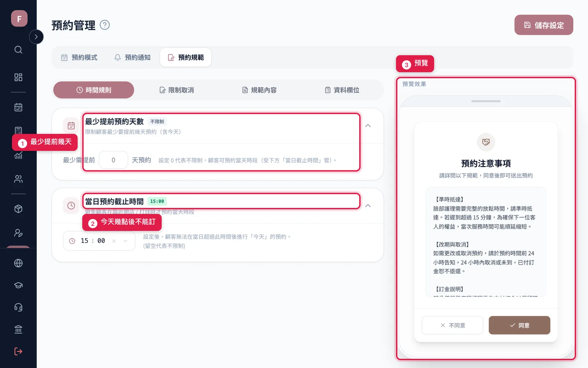Open search from the sidebar magnifier icon
The image size is (588, 368).
pyautogui.click(x=18, y=50)
